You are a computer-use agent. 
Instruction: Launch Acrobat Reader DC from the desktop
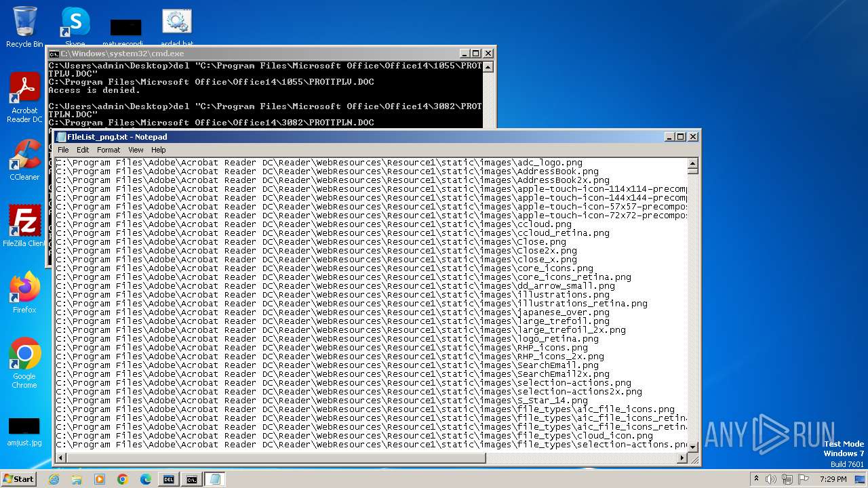coord(24,97)
